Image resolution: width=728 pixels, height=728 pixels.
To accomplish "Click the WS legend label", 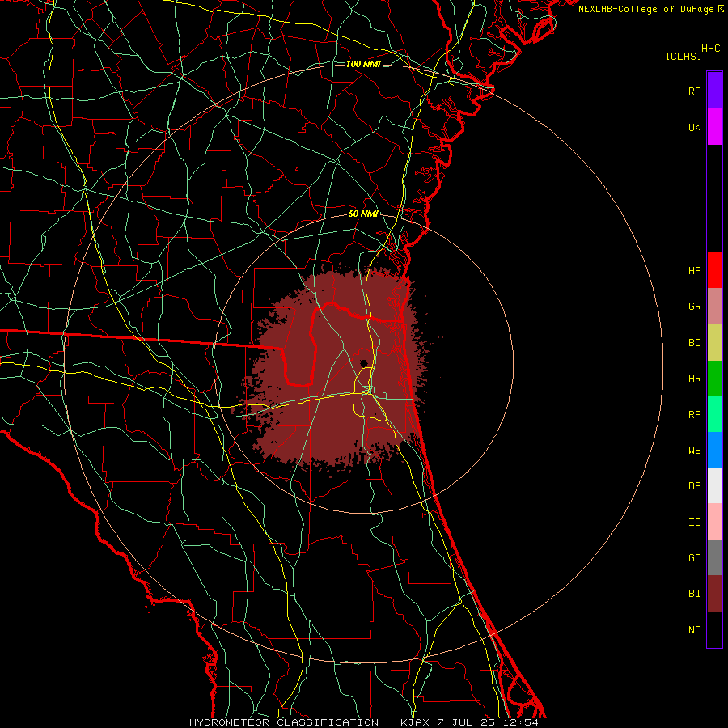I will tap(695, 450).
